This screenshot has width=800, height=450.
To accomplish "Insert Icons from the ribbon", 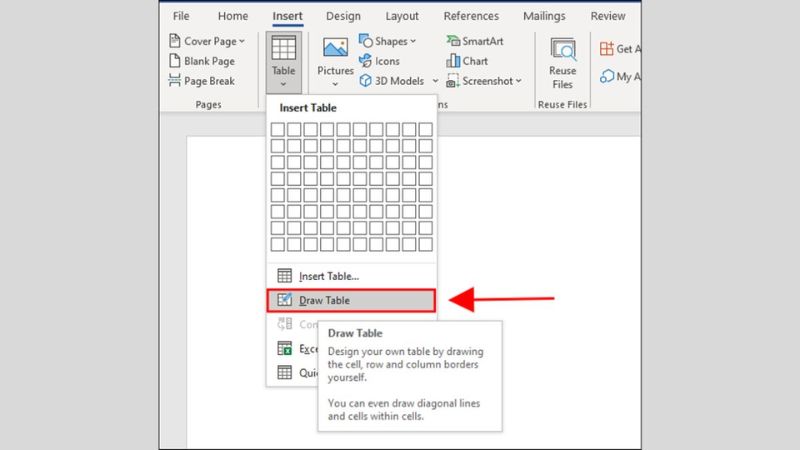I will (x=380, y=61).
